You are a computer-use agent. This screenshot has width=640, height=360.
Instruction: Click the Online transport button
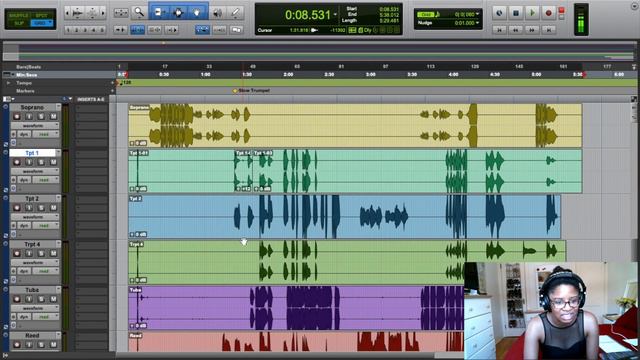coord(499,13)
